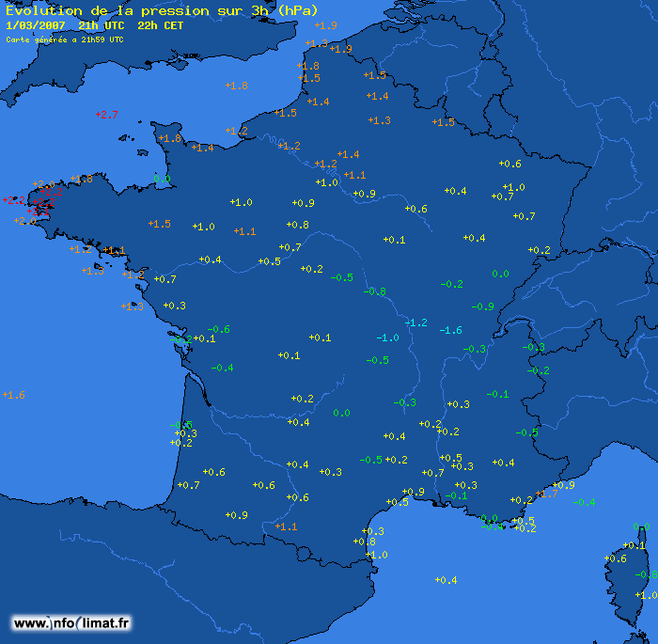Click '-0.4' value at sea east of Nice

[584, 502]
